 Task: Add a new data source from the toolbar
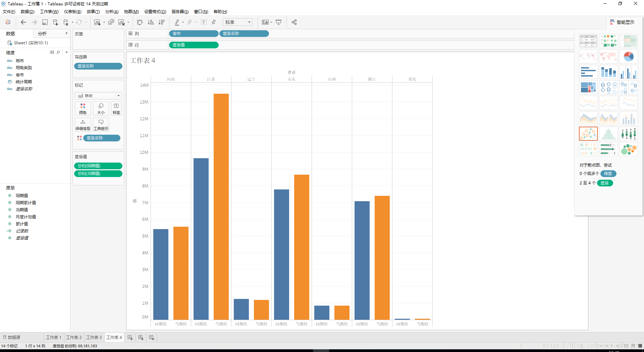coord(55,22)
